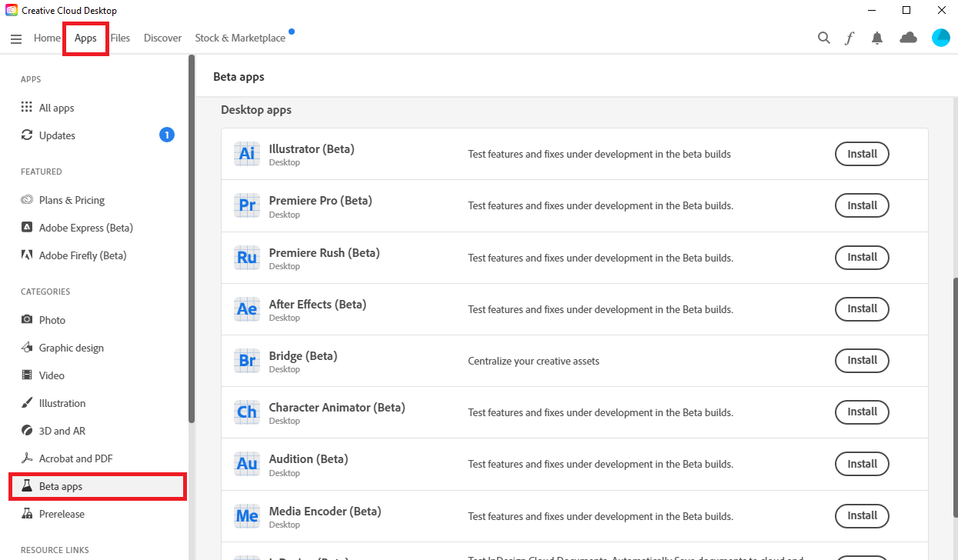Click the Character Animator (Beta) app icon
Image resolution: width=958 pixels, height=560 pixels.
[x=247, y=412]
